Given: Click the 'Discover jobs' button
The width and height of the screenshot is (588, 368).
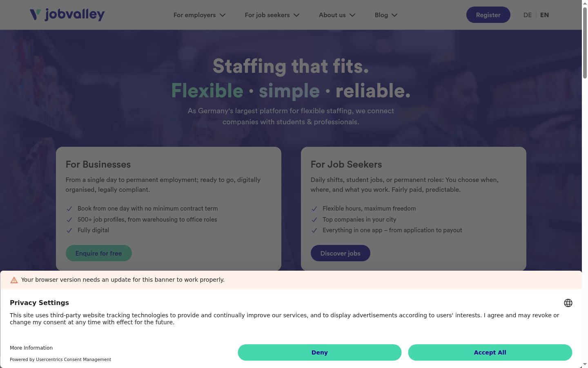Looking at the screenshot, I should pos(340,253).
